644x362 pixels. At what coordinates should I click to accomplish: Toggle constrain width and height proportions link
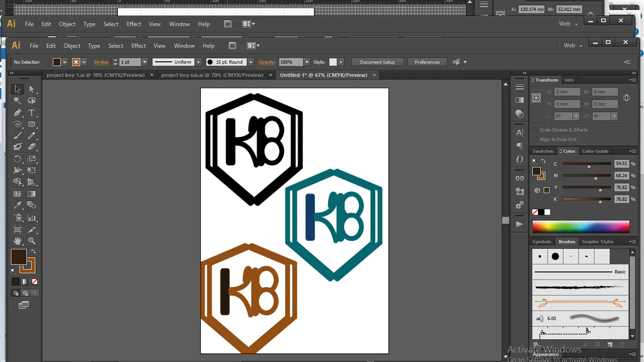click(x=626, y=98)
